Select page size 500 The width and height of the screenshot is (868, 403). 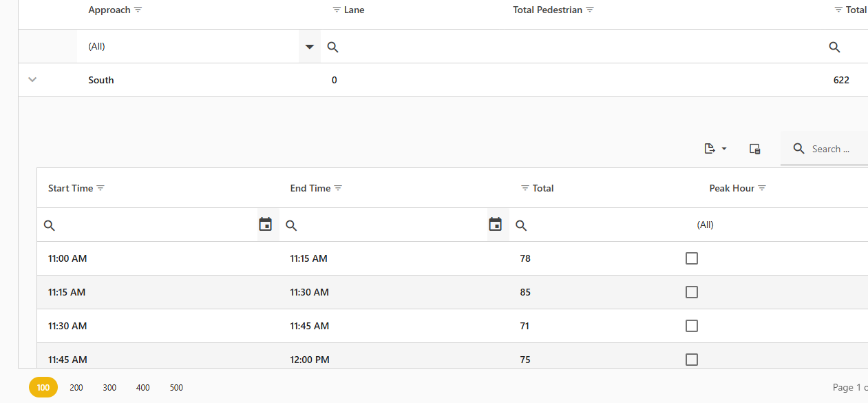tap(176, 388)
